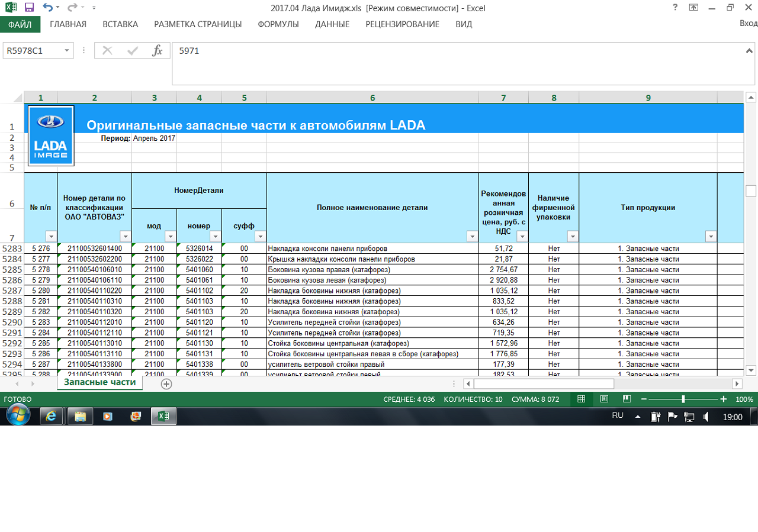Click the next sheet navigation arrow
758x532 pixels.
coord(34,383)
